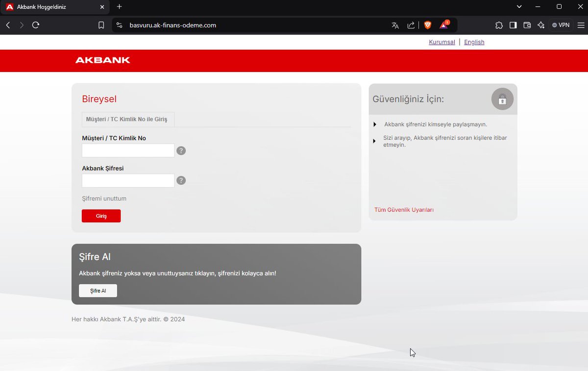Open the Kurumsal link

(x=442, y=42)
